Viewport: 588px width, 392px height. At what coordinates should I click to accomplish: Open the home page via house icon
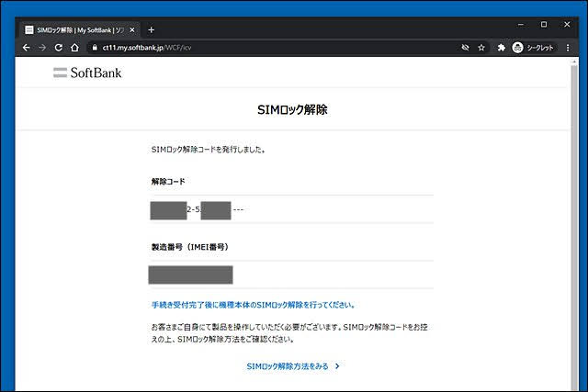tap(75, 48)
